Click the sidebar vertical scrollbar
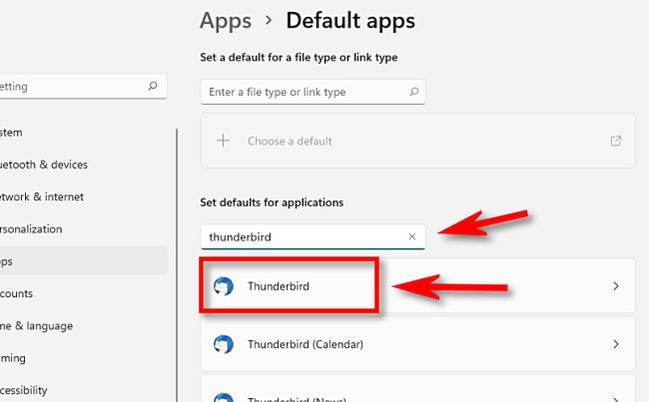 [x=177, y=265]
